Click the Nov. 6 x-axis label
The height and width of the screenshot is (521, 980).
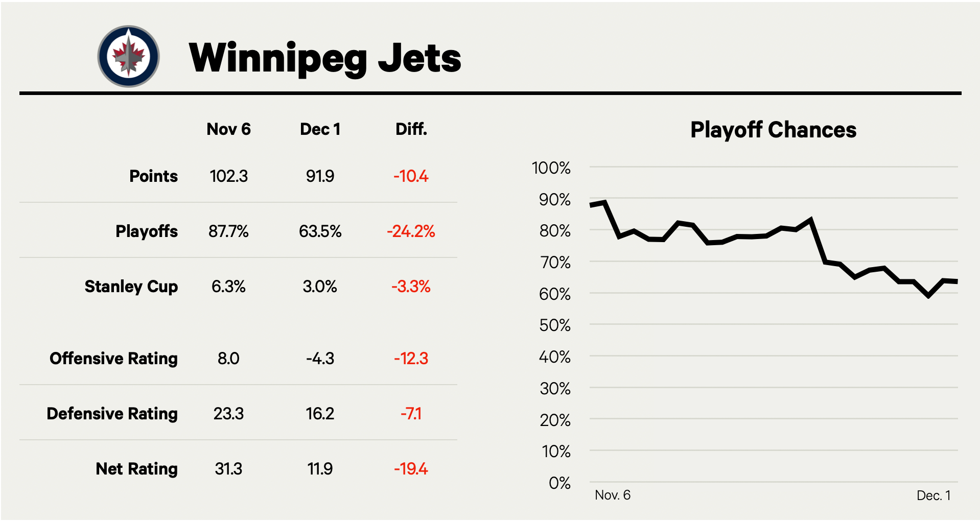point(613,495)
